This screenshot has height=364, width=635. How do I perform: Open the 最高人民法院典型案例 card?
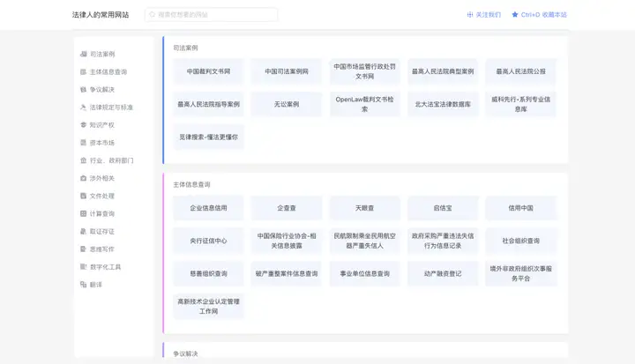[x=443, y=71]
